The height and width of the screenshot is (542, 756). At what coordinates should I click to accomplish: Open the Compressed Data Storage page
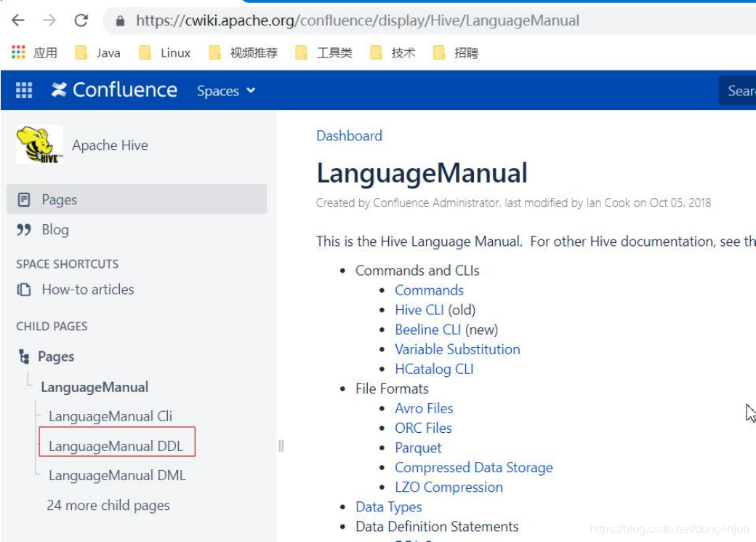[x=474, y=467]
